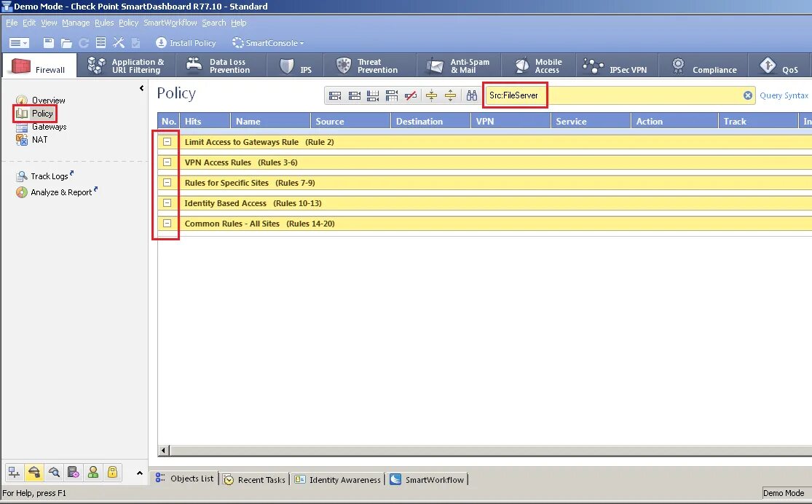Open the SmartWorkflow menu
Screen dimensions: 812x504
(x=170, y=23)
